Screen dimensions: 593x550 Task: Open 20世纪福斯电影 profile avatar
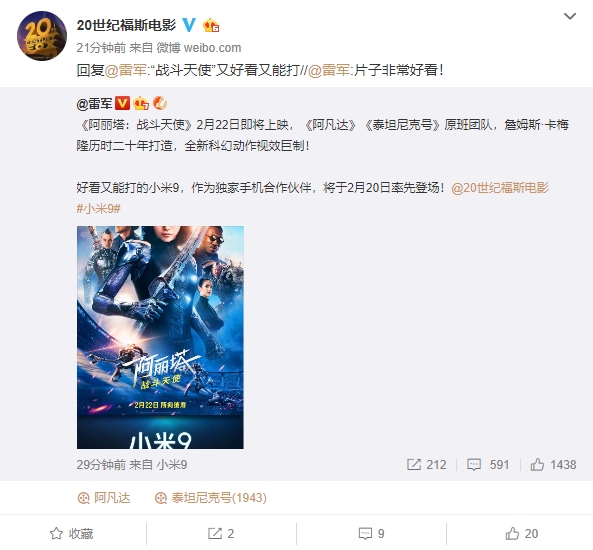pos(42,36)
